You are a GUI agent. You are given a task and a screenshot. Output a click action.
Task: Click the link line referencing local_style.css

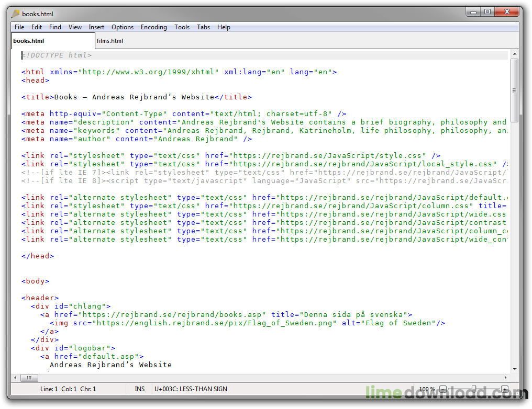[x=264, y=164]
